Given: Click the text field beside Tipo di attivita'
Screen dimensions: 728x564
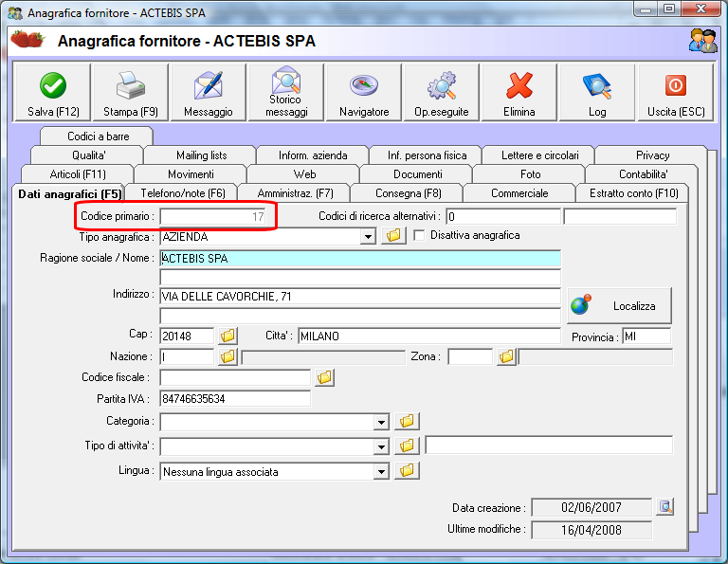Looking at the screenshot, I should (x=549, y=445).
